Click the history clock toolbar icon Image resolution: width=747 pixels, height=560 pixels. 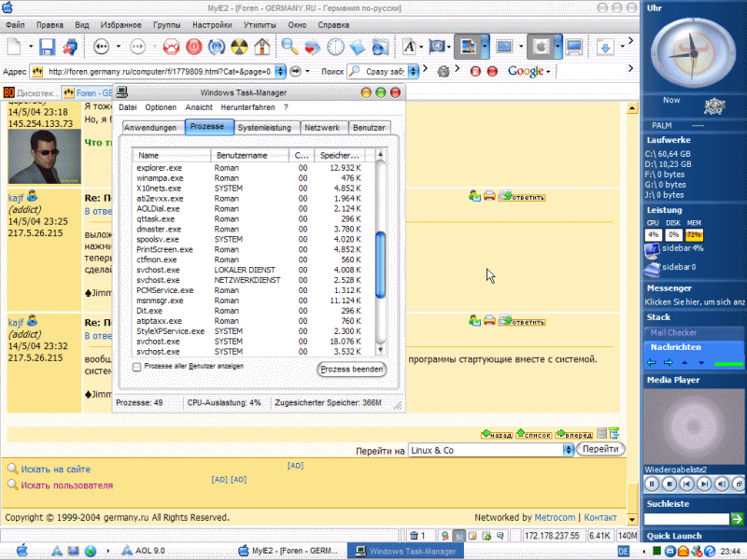pyautogui.click(x=335, y=47)
